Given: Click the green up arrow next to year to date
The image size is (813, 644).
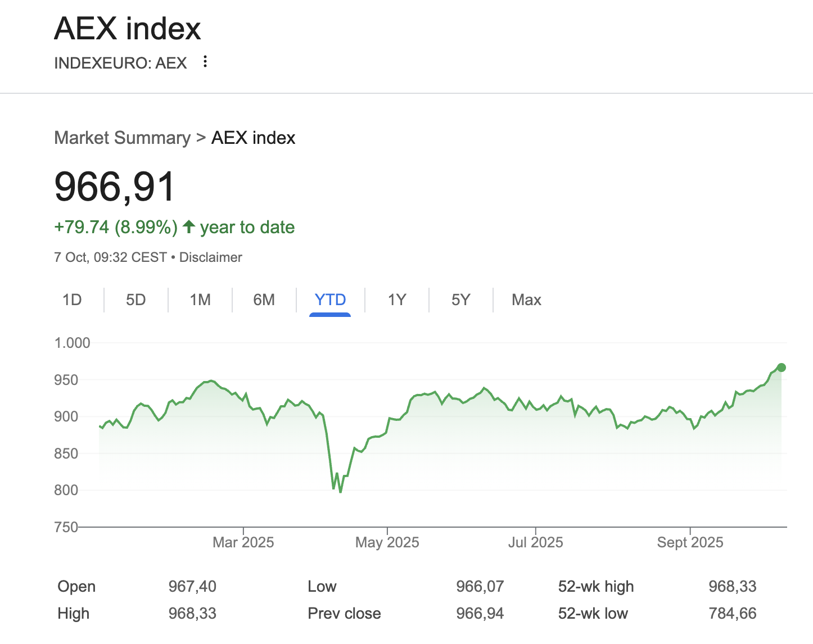Looking at the screenshot, I should pyautogui.click(x=189, y=227).
